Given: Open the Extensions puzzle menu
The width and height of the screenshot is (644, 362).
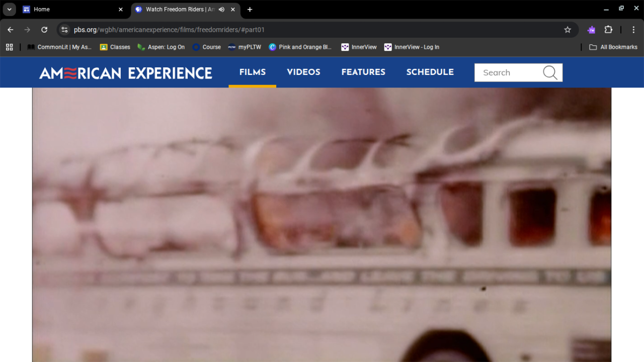Looking at the screenshot, I should [x=608, y=30].
